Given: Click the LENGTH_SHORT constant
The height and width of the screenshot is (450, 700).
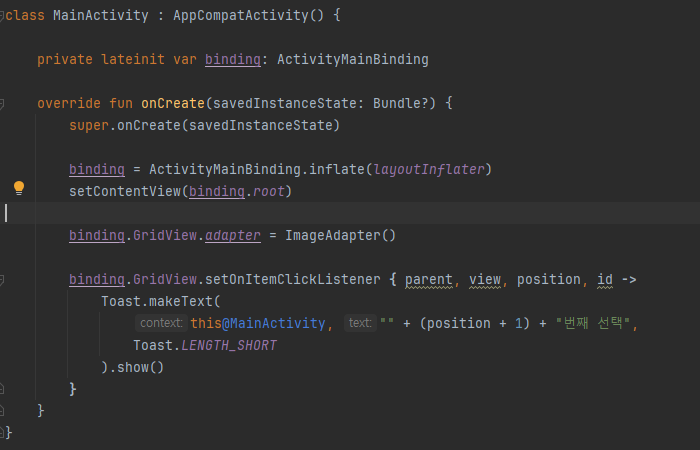Looking at the screenshot, I should click(x=229, y=346).
